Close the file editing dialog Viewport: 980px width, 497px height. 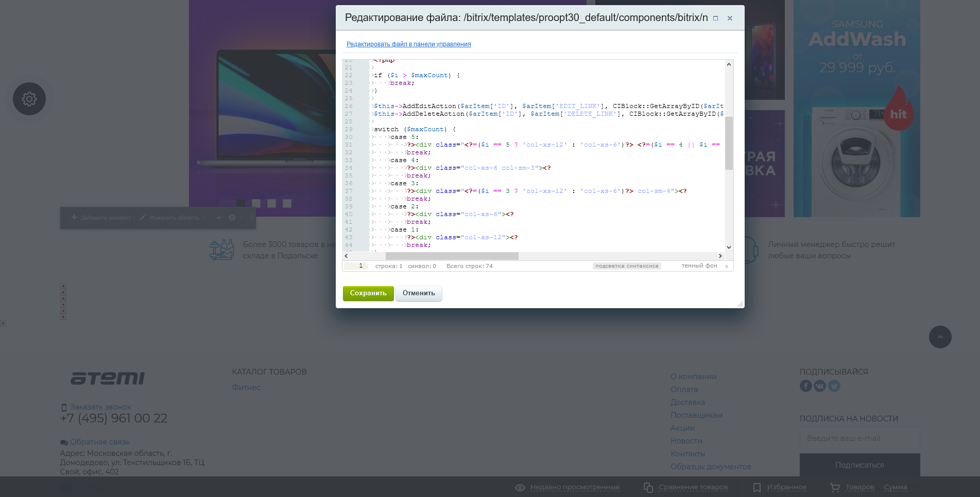coord(730,18)
